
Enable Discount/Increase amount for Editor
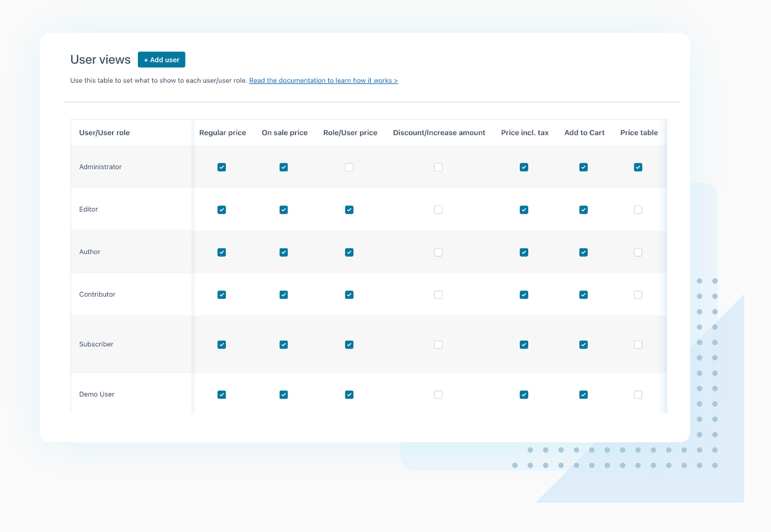[x=438, y=209]
